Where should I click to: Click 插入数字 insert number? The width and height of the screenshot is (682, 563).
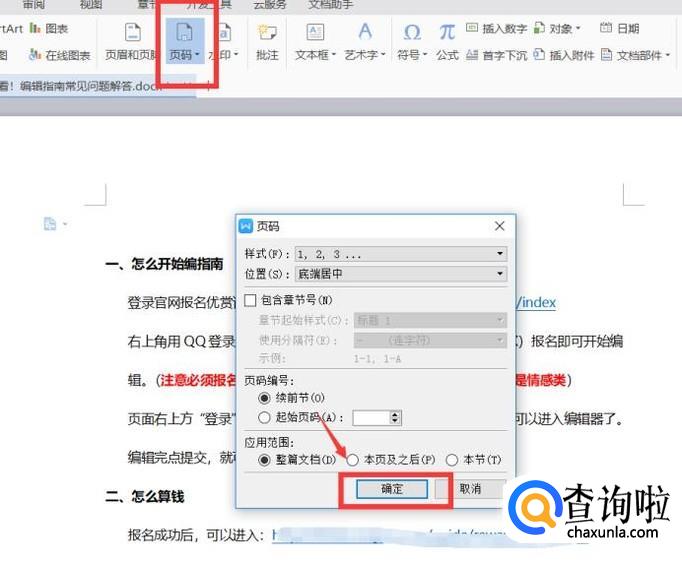click(496, 29)
